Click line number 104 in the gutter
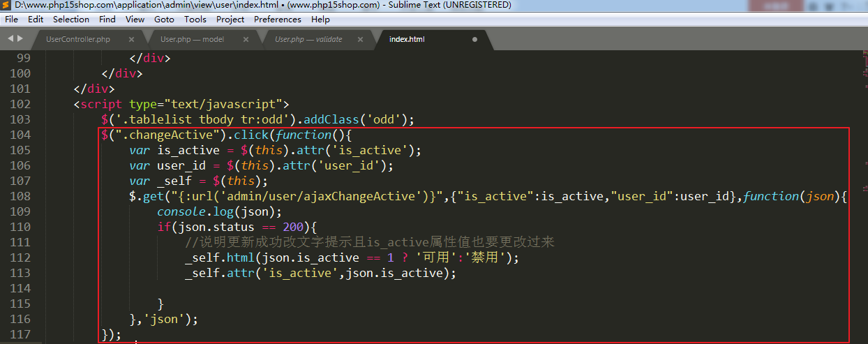The width and height of the screenshot is (868, 344). pyautogui.click(x=20, y=135)
